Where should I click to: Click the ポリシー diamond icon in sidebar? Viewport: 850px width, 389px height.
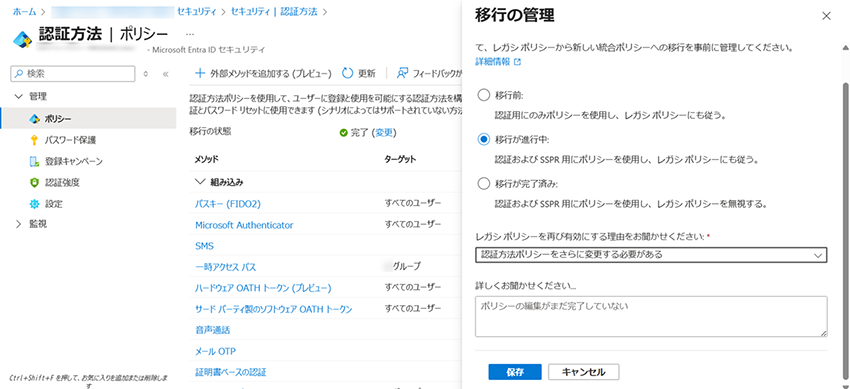35,119
